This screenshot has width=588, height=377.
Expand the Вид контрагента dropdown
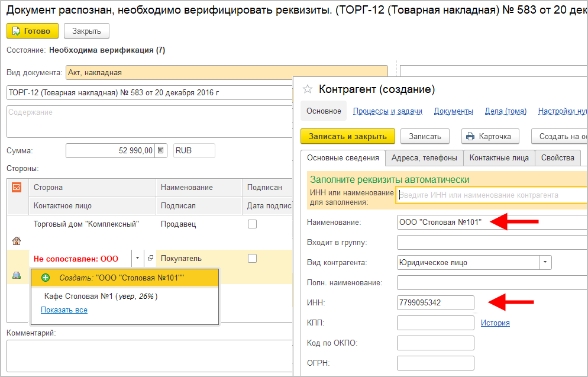coord(545,262)
